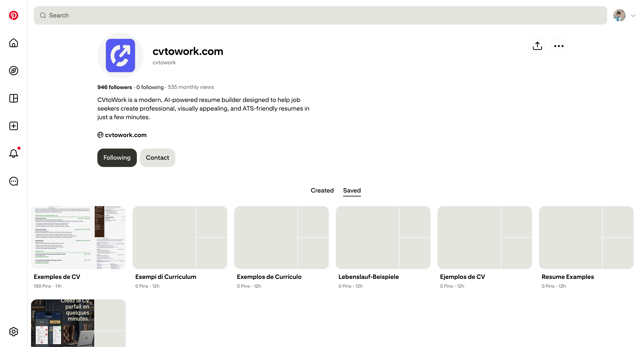Screen dimensions: 644x347
Task: Click the magnifier search icon
Action: point(43,16)
